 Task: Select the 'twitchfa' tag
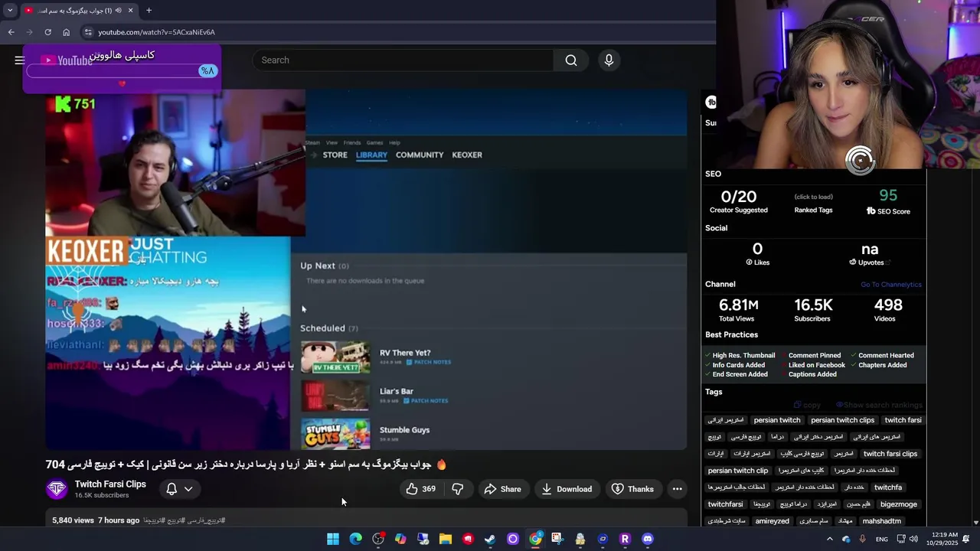(x=887, y=487)
